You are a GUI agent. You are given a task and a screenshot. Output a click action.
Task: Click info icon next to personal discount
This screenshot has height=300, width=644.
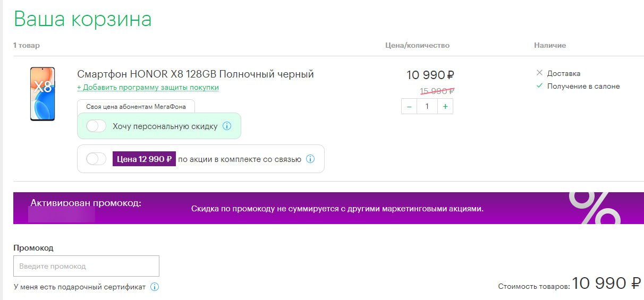point(227,126)
